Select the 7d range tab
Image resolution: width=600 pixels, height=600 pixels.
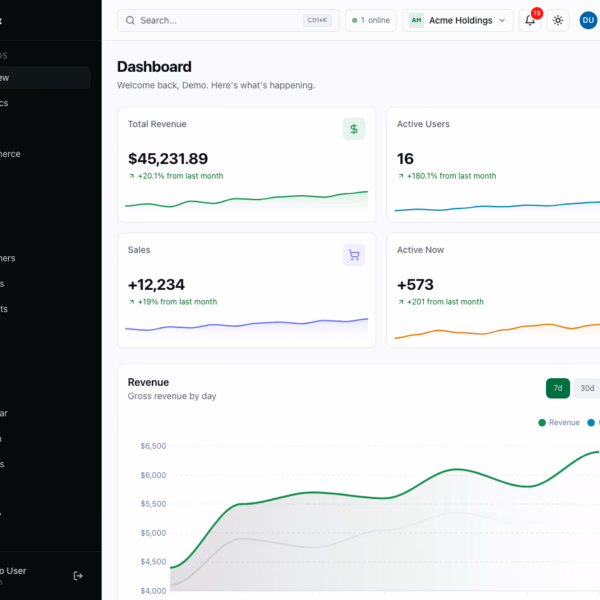click(558, 388)
